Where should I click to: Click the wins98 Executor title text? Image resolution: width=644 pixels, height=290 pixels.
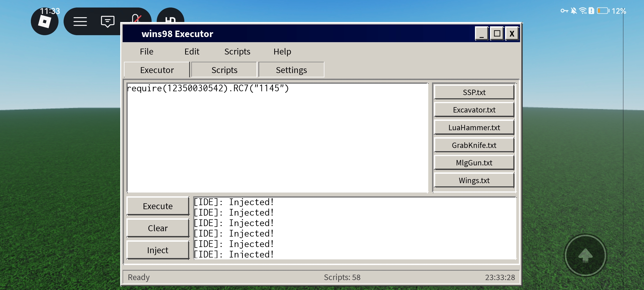pos(177,34)
